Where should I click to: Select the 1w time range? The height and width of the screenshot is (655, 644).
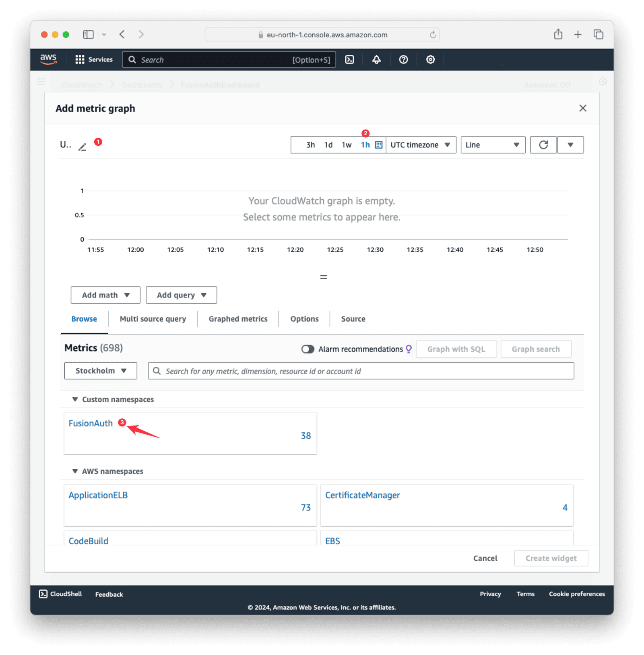click(347, 145)
